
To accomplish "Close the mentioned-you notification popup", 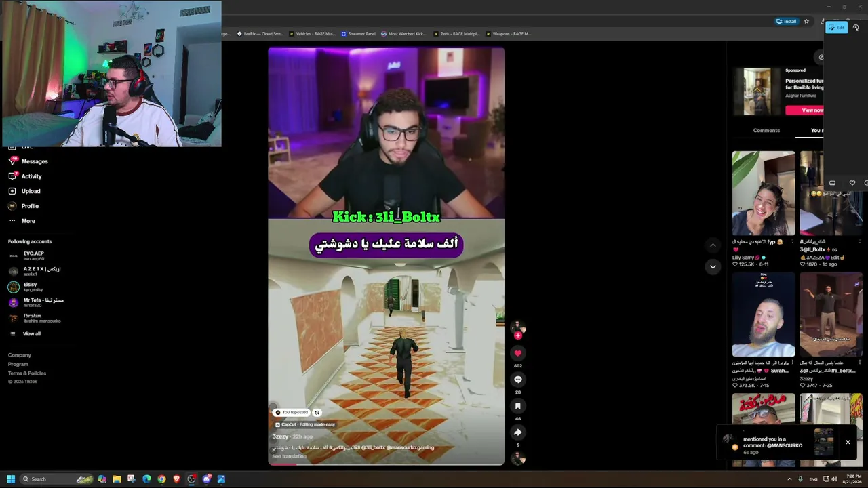I will 848,442.
